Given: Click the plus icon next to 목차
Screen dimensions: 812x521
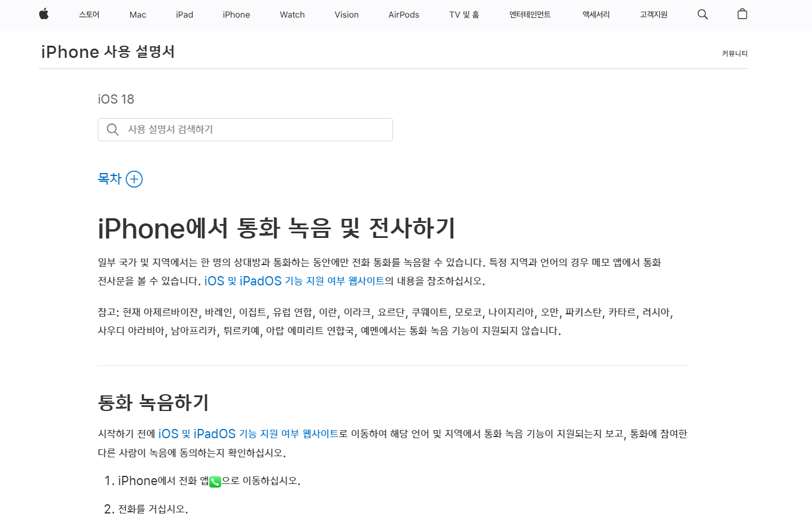Looking at the screenshot, I should [134, 179].
